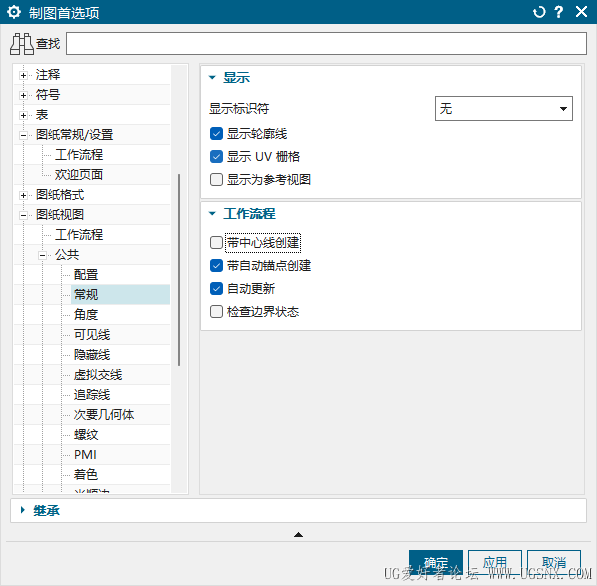Open help via question mark icon

559,12
